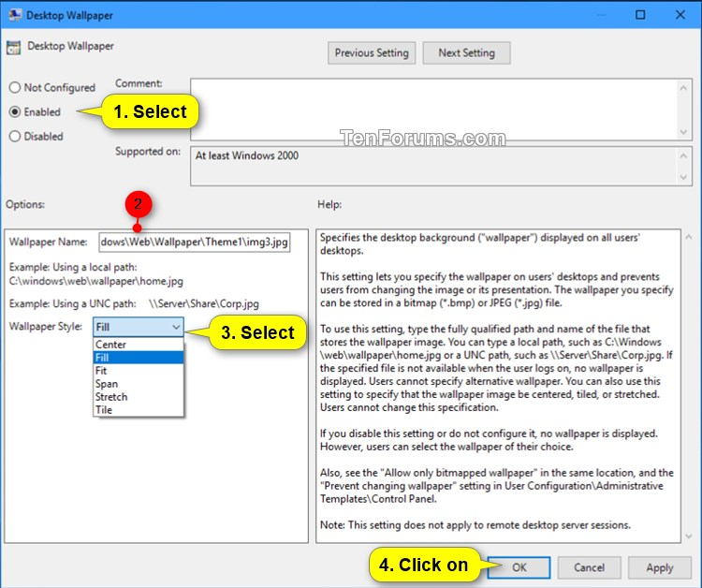Click Comment box scroll up arrow
Screen dimensions: 702x588
(x=683, y=88)
